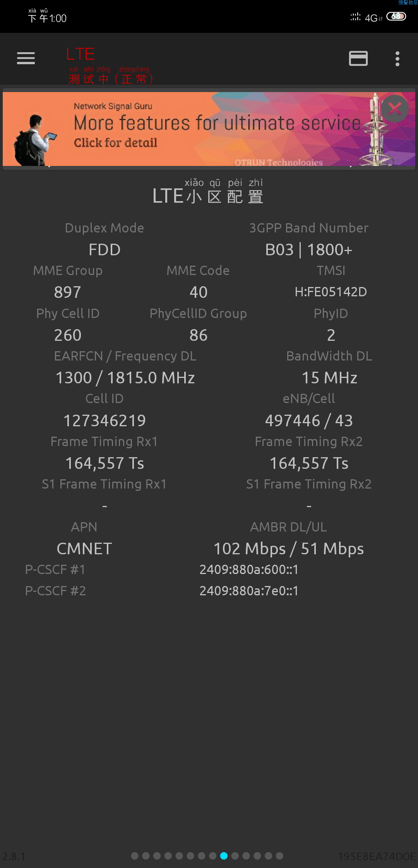Image resolution: width=418 pixels, height=868 pixels.
Task: Close the Network Signal Guru ad banner
Action: tap(395, 109)
